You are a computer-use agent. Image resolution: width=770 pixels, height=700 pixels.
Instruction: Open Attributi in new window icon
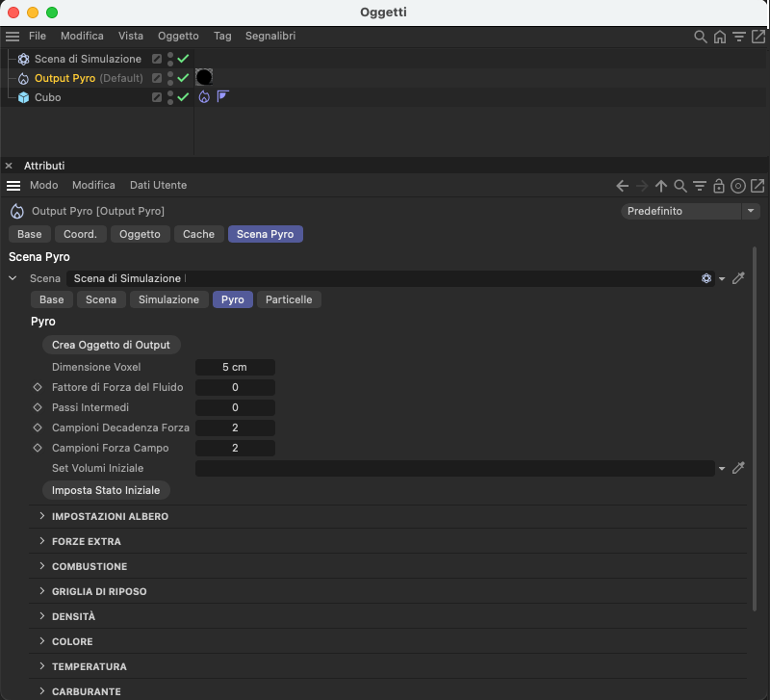[757, 186]
